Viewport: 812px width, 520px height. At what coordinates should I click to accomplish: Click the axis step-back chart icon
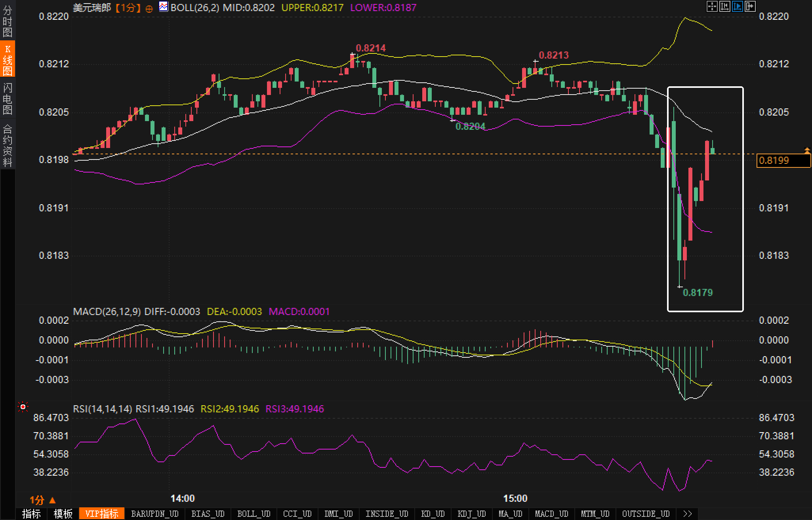pos(724,6)
